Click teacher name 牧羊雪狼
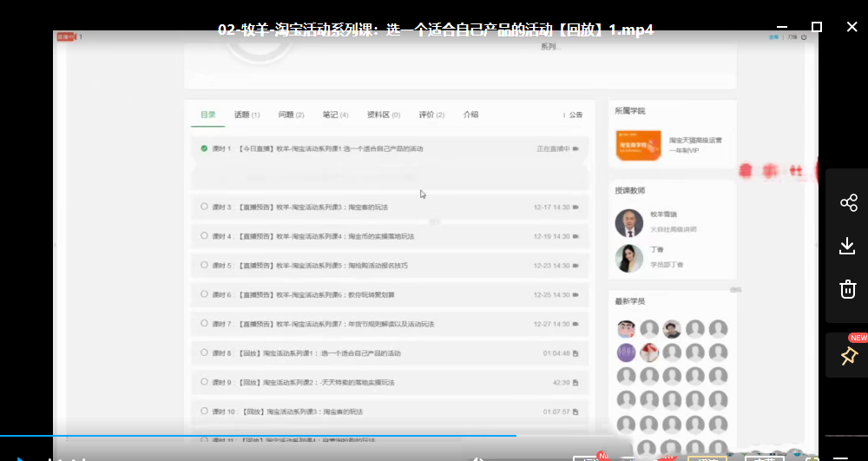Image resolution: width=868 pixels, height=461 pixels. pyautogui.click(x=664, y=214)
